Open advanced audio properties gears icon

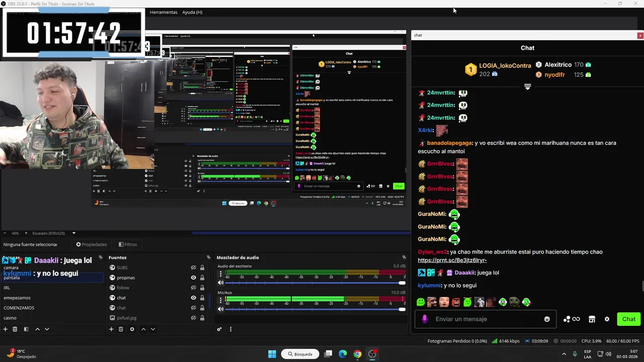[x=219, y=329]
